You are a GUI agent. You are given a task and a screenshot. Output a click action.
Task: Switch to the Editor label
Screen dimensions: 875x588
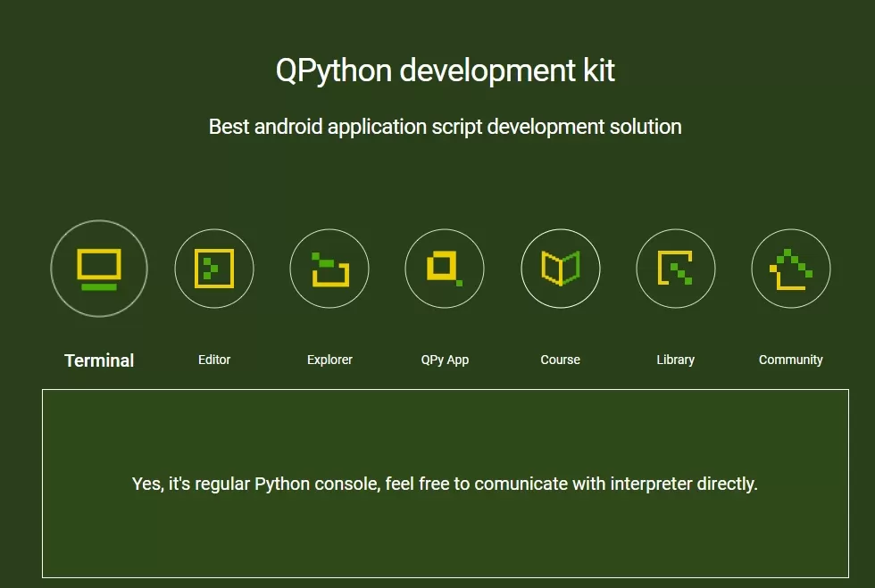pyautogui.click(x=214, y=360)
